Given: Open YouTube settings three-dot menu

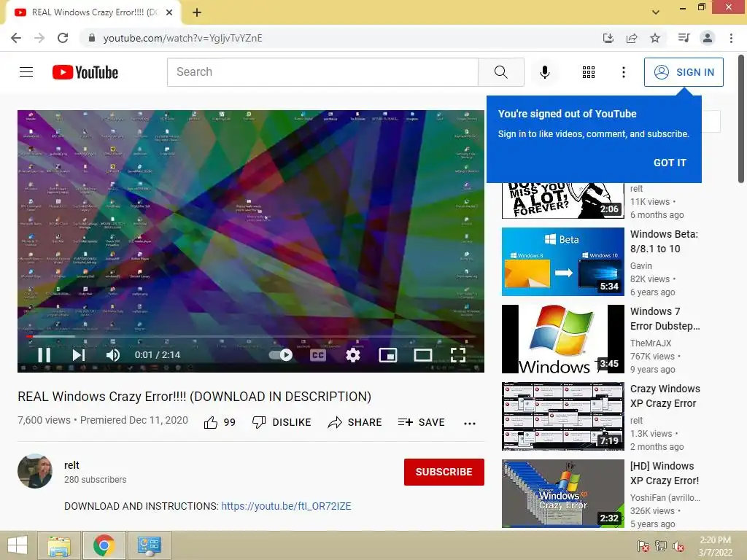Looking at the screenshot, I should coord(623,72).
